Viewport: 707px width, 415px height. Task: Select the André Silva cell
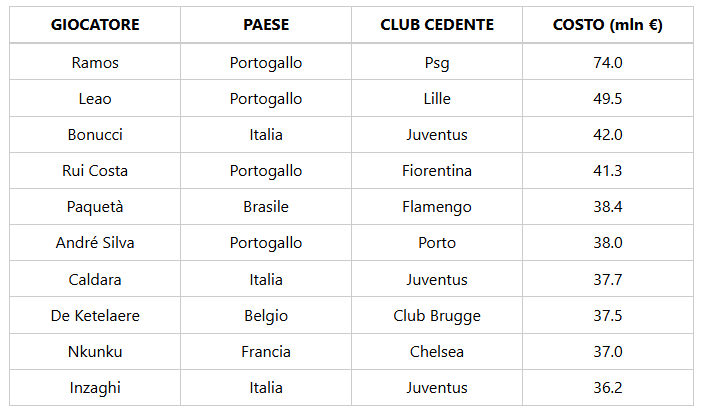tap(95, 243)
